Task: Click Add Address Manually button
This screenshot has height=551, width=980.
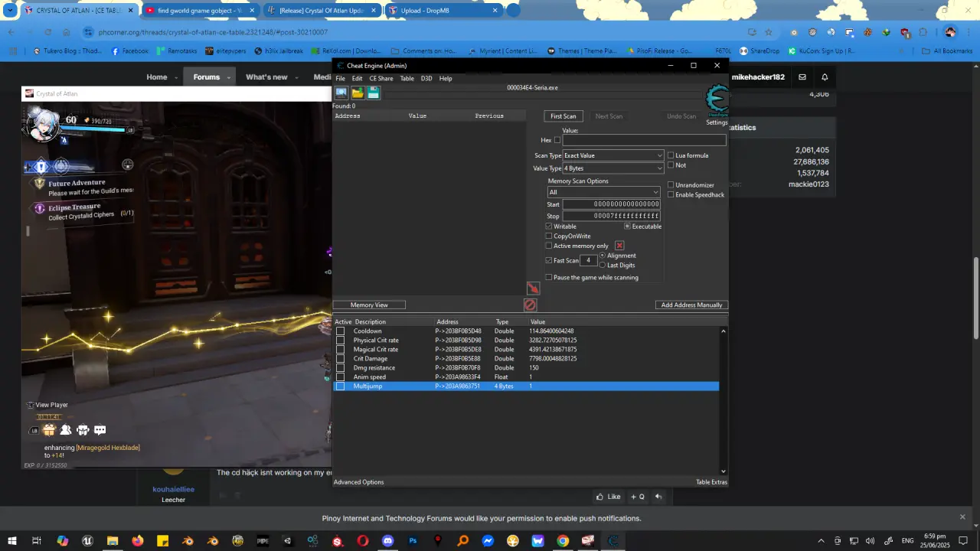Action: (x=691, y=305)
